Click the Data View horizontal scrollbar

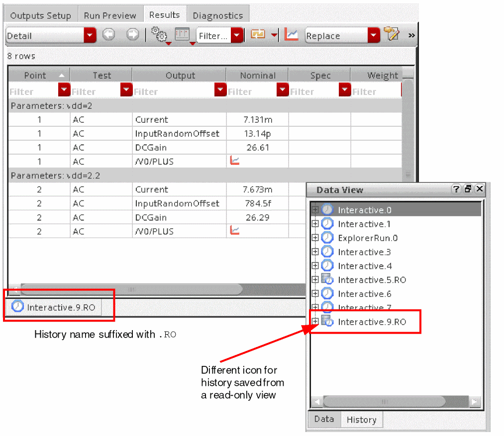tap(383, 401)
